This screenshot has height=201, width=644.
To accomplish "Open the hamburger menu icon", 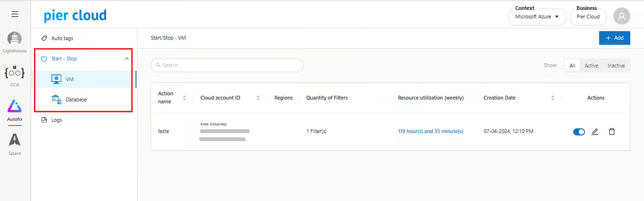I will pos(15,14).
